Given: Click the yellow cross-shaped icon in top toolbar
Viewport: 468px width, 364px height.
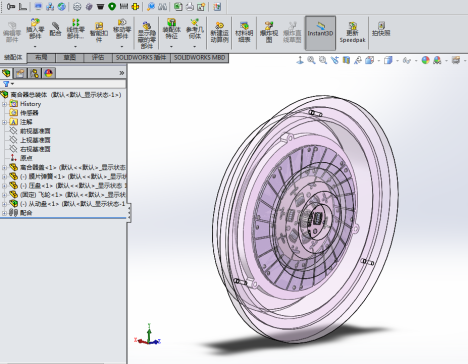Looking at the screenshot, I should tap(135, 7).
